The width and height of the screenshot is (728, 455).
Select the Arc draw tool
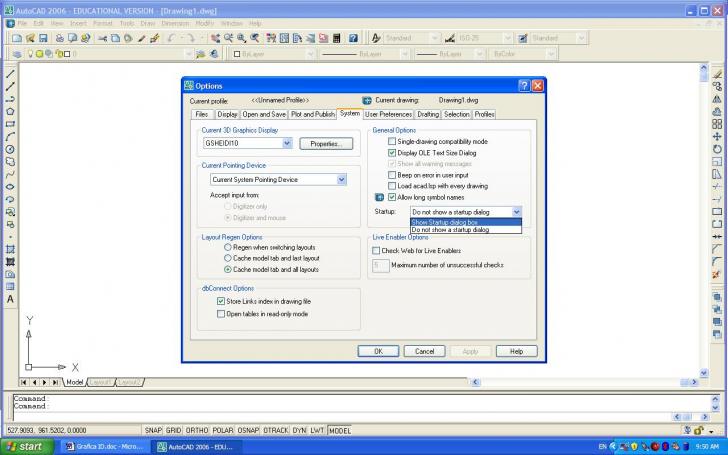point(10,136)
